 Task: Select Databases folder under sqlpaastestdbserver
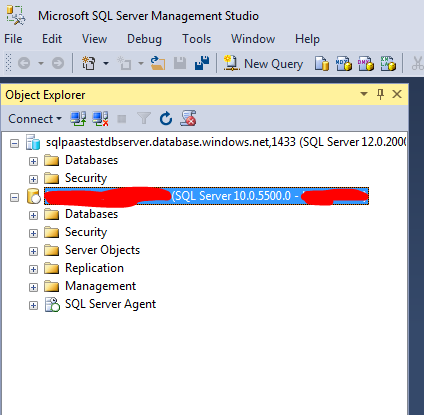click(x=91, y=160)
